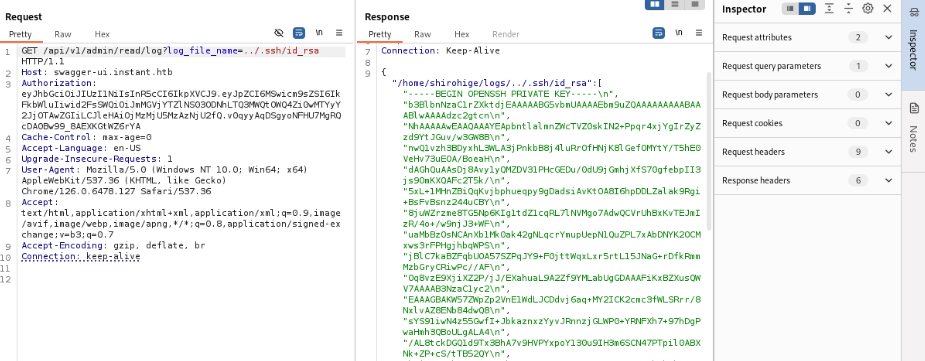Click the Request query parameters label
The height and width of the screenshot is (361, 925).
(772, 66)
